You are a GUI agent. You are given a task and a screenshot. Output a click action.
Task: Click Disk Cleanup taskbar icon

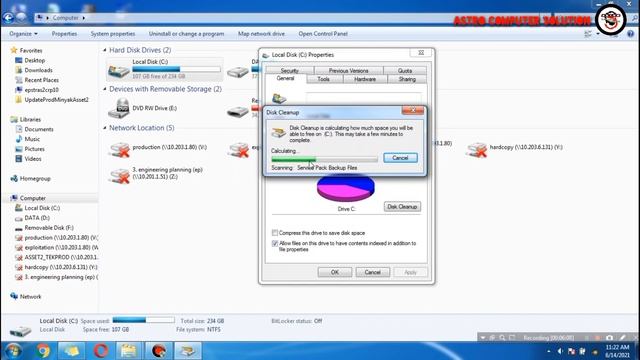coord(188,351)
